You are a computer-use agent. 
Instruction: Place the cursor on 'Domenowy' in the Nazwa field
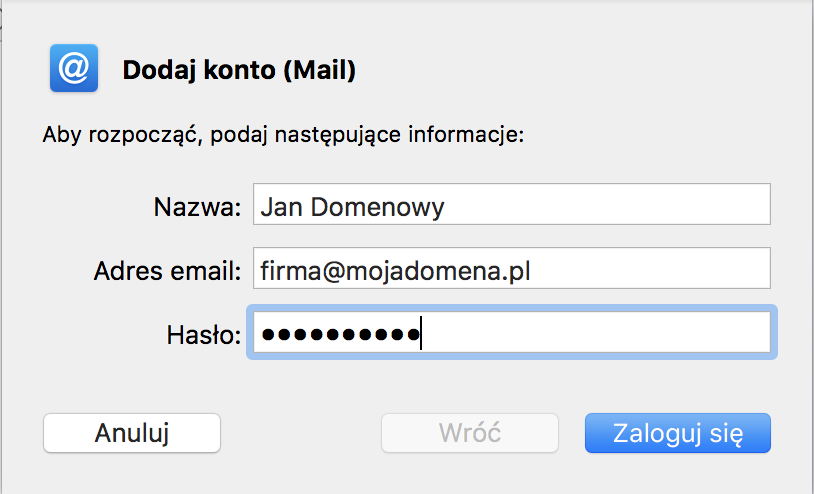pyautogui.click(x=377, y=207)
